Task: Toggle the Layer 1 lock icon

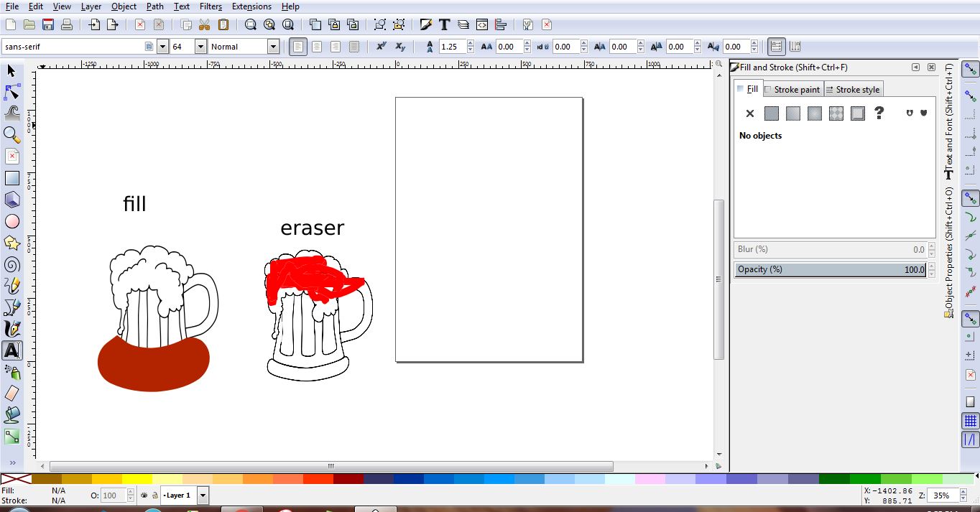Action: [x=154, y=495]
